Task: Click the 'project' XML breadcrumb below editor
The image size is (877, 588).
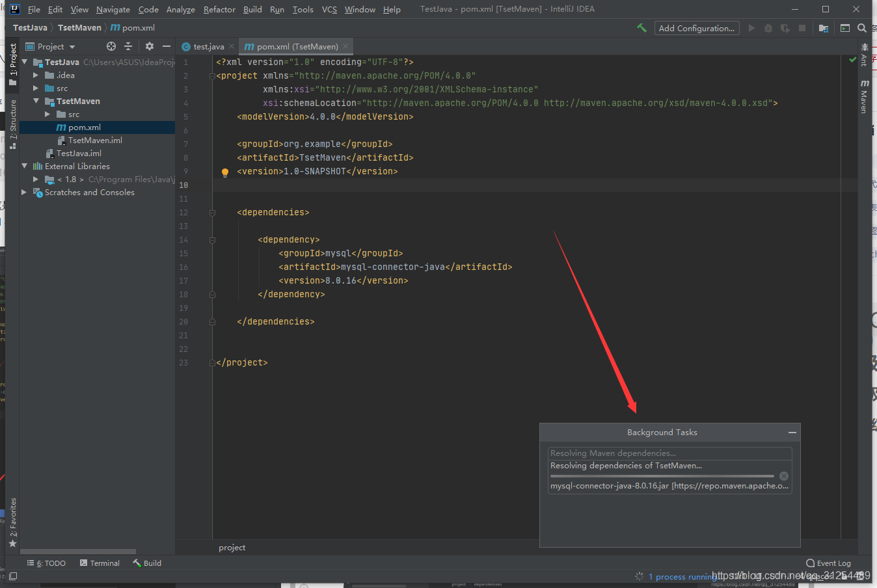Action: click(232, 548)
